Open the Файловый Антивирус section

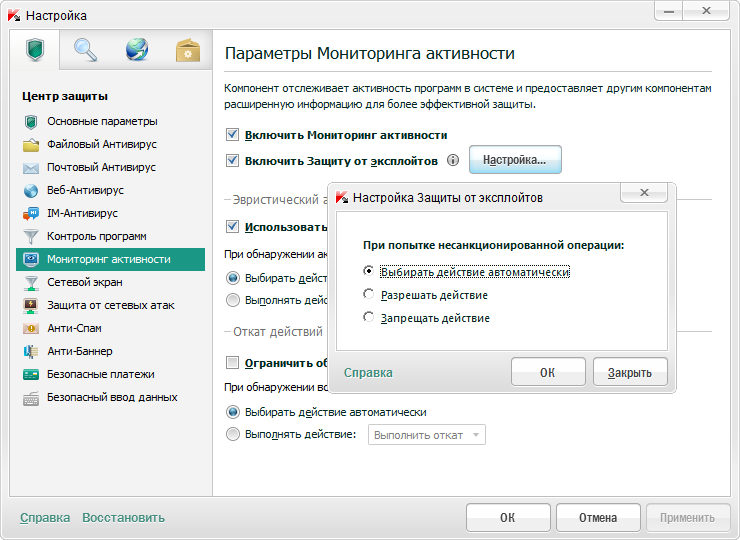click(101, 144)
